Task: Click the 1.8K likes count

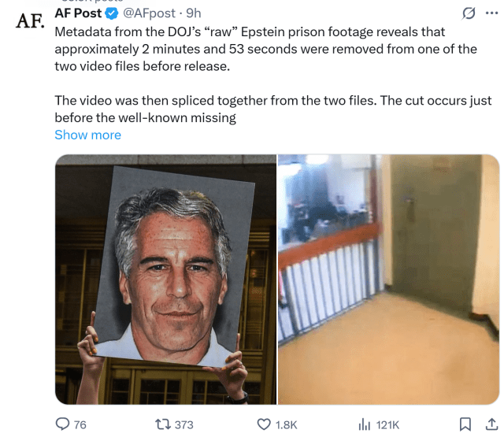Action: pyautogui.click(x=287, y=424)
